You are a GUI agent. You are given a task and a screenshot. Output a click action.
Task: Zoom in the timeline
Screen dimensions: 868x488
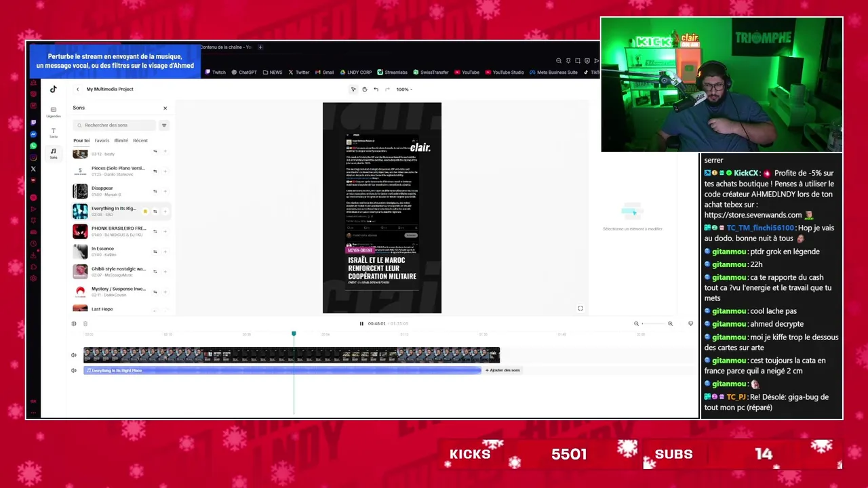point(670,324)
